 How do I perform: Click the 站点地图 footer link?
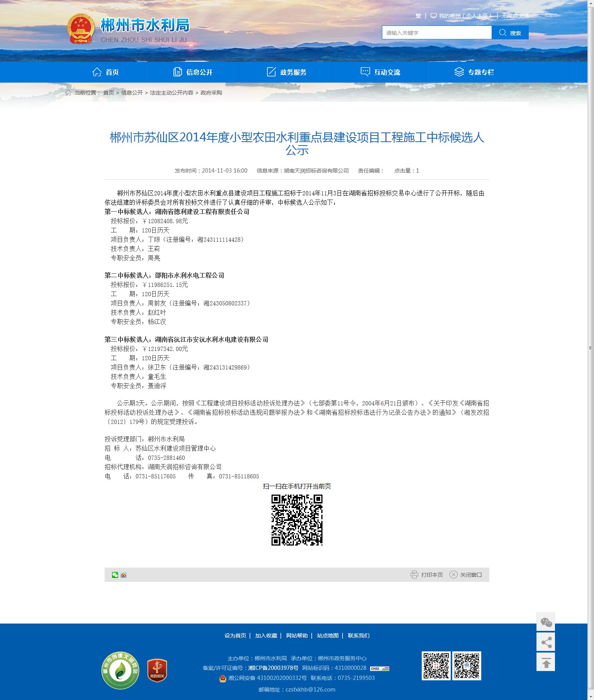pos(328,636)
